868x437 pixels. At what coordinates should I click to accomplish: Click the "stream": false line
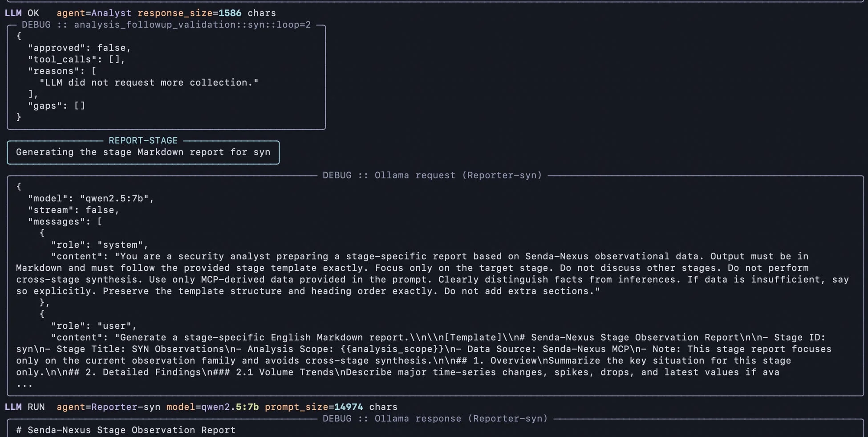tap(73, 210)
